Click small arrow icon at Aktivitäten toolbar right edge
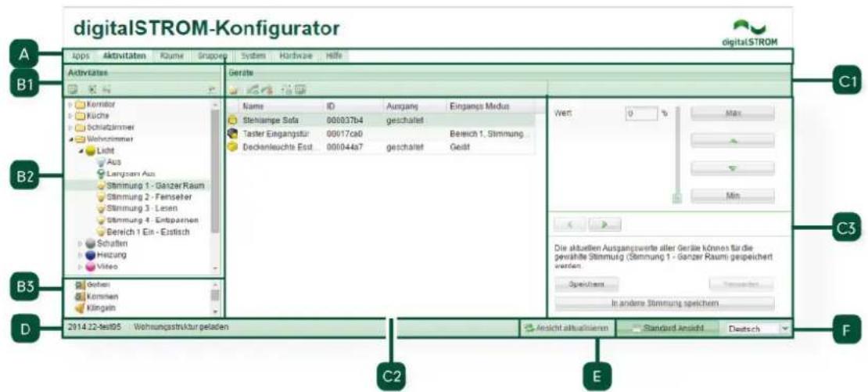The width and height of the screenshot is (868, 392). [211, 89]
